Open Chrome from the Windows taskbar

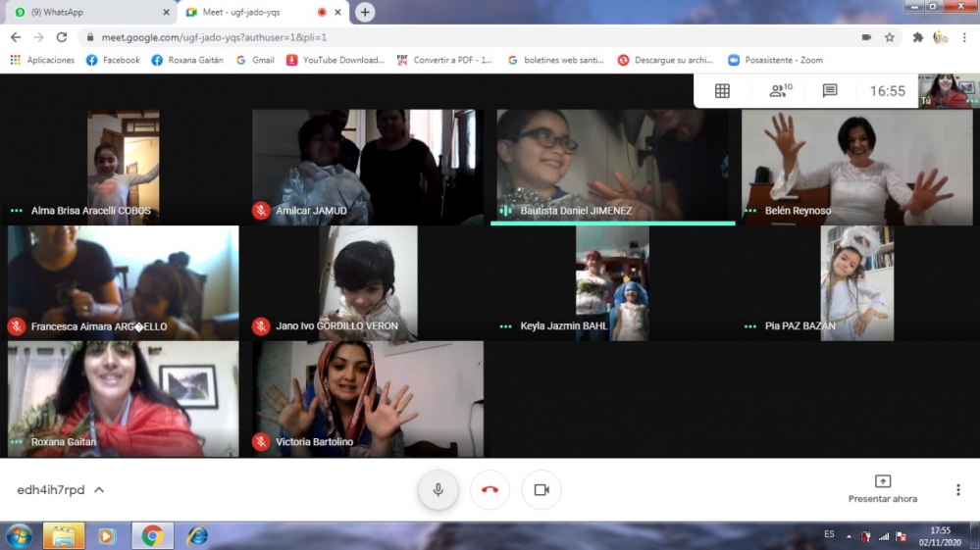152,536
